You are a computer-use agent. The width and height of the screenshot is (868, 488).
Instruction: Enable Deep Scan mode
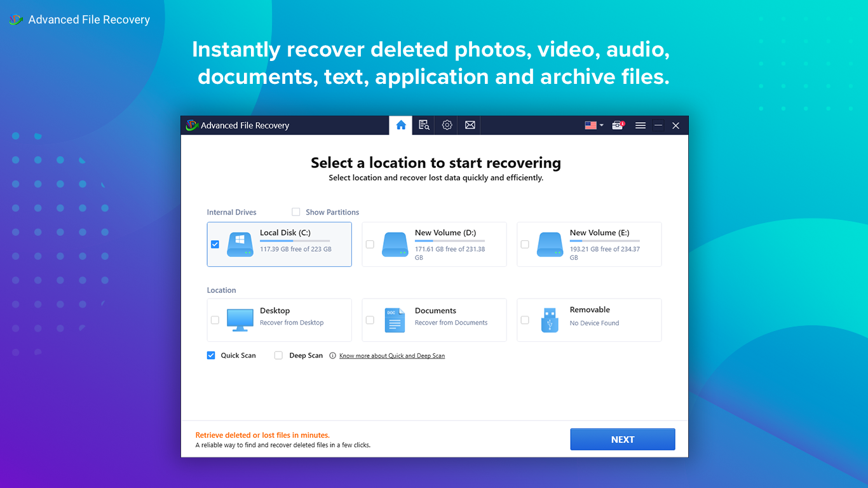(x=278, y=355)
